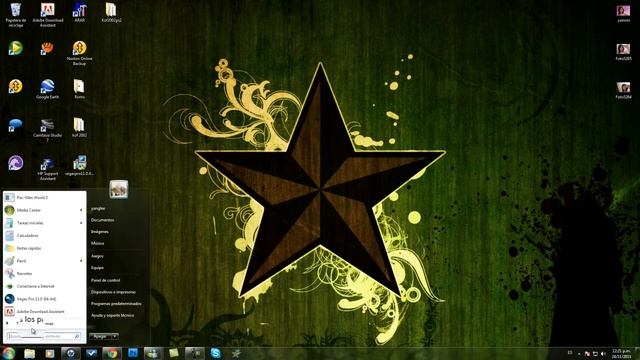The width and height of the screenshot is (640, 360).
Task: Open Juegos in the Start menu
Action: (x=97, y=256)
